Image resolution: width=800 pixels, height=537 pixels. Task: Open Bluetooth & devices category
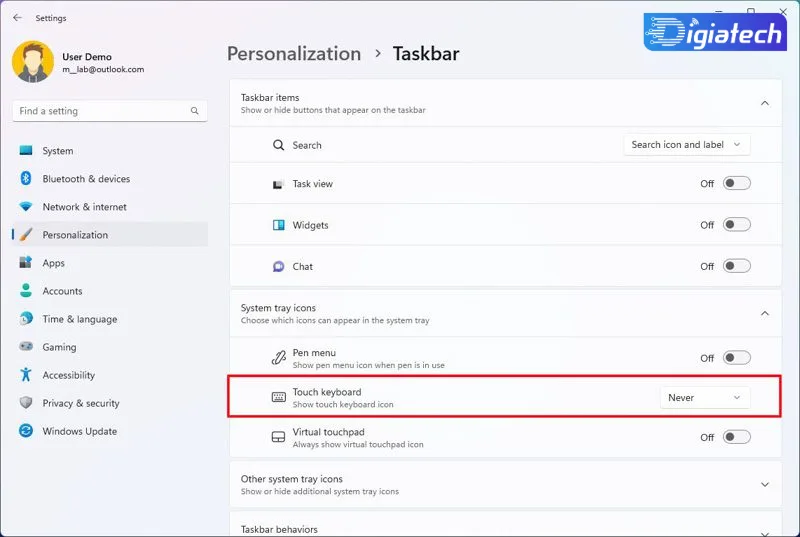110,178
